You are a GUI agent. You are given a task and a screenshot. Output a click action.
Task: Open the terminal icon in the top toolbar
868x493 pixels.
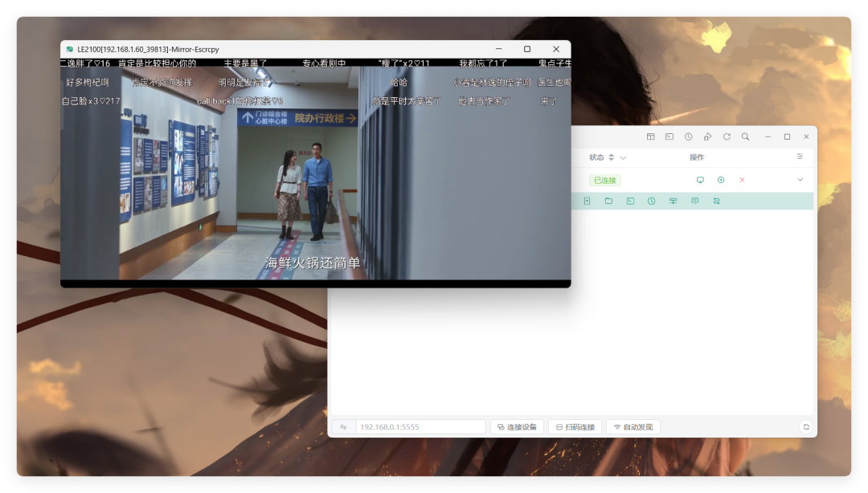pos(669,136)
